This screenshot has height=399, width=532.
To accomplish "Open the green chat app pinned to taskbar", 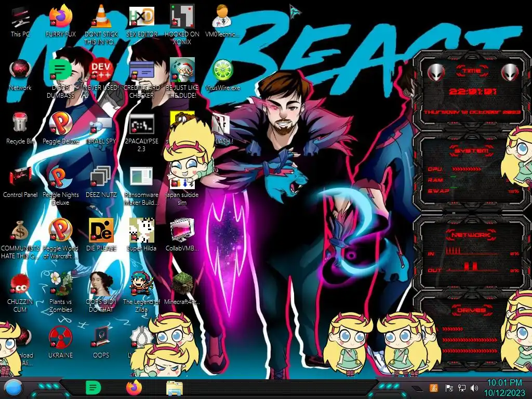I will pyautogui.click(x=94, y=388).
